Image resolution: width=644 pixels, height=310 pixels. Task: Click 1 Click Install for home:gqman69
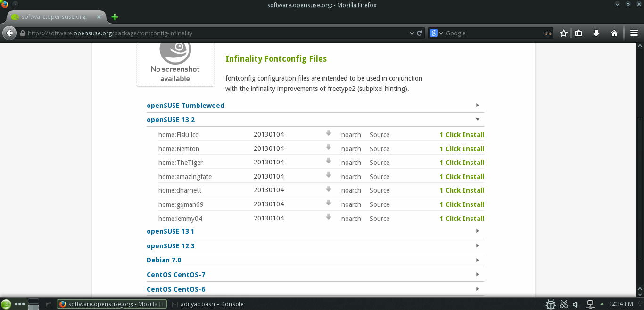462,204
